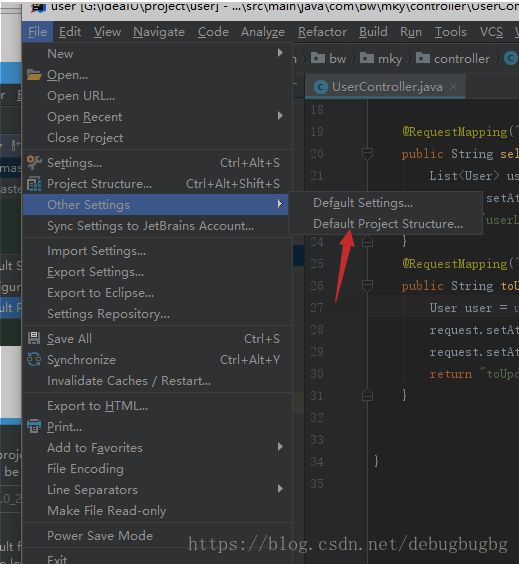Open the View menu

click(x=107, y=32)
